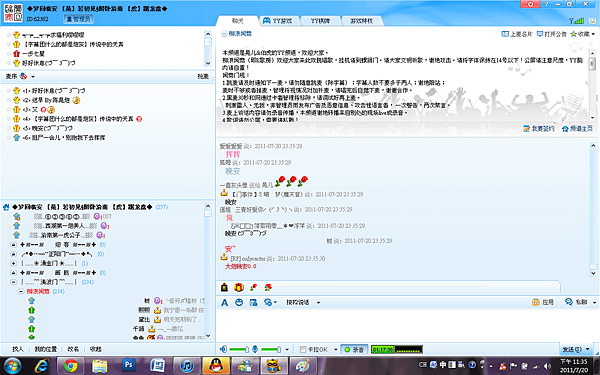Open Google Chrome from taskbar

pos(70,365)
